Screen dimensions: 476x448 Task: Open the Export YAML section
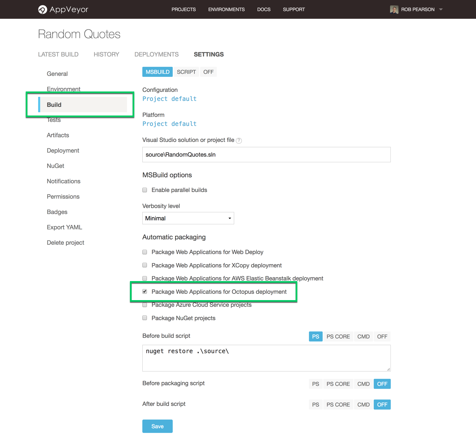(x=64, y=227)
